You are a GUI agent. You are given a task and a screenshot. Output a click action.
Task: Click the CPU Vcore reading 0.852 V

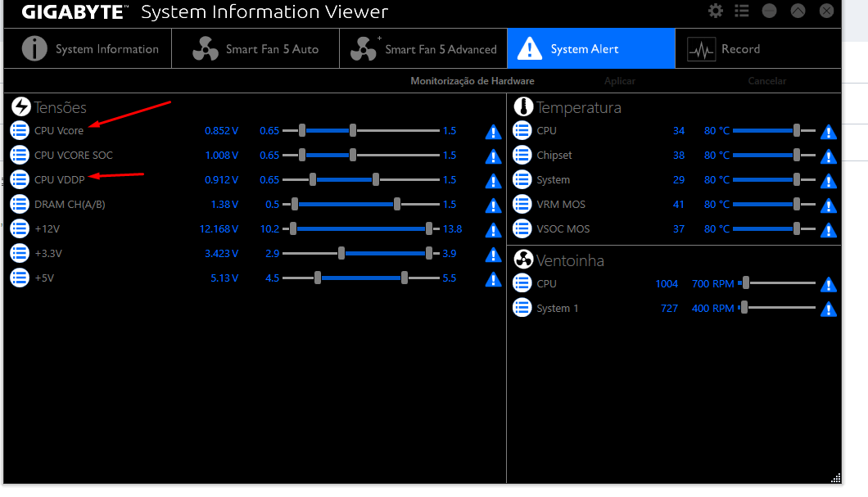tap(221, 131)
